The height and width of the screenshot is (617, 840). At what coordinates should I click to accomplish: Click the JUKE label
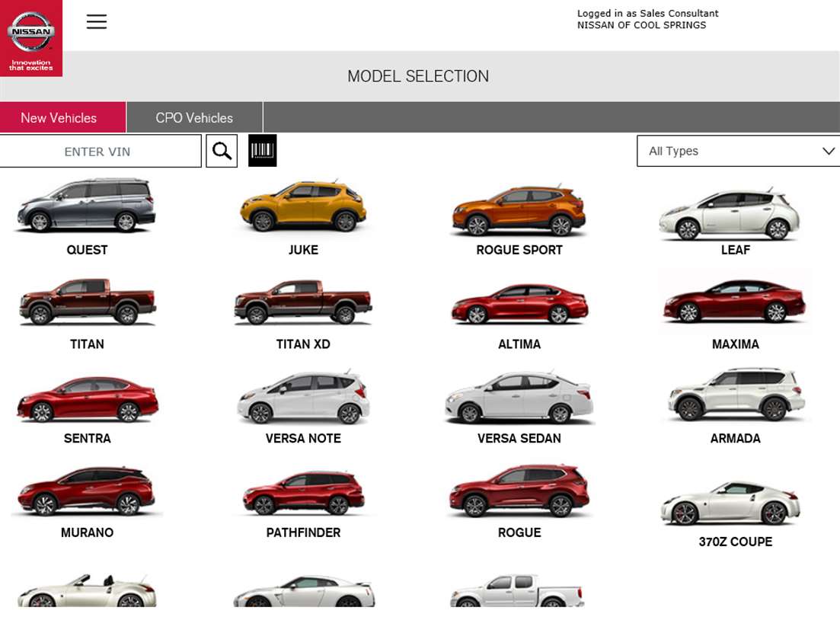(303, 250)
